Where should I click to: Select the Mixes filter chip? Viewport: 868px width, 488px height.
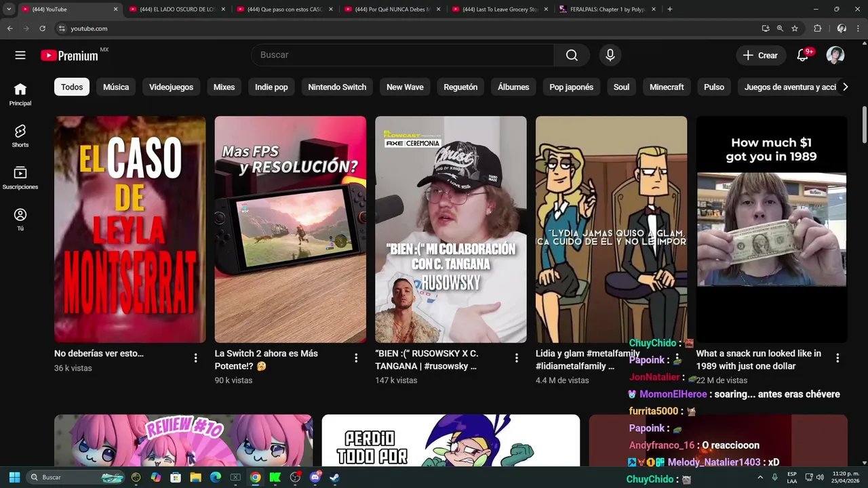point(224,87)
